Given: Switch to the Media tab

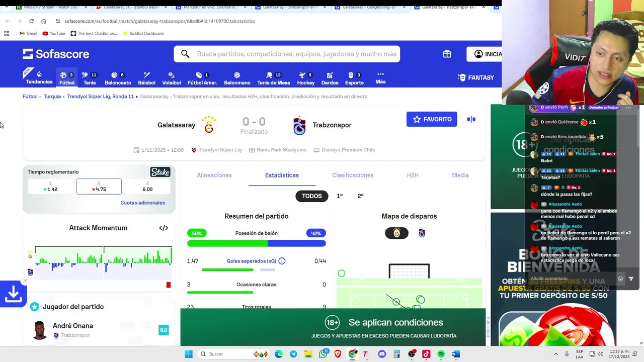Looking at the screenshot, I should point(460,175).
